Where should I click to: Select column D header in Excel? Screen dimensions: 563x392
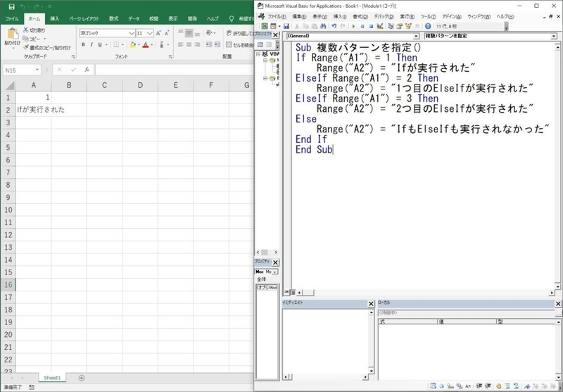pyautogui.click(x=140, y=85)
